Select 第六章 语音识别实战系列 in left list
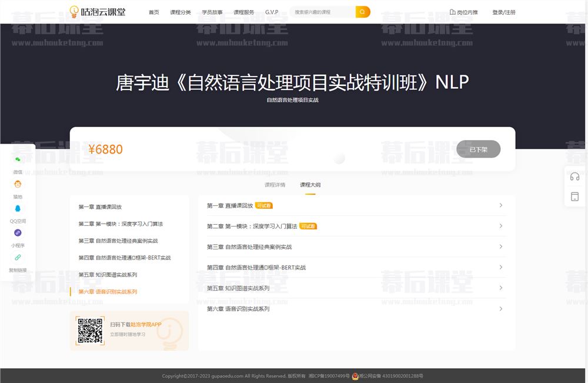 (108, 291)
